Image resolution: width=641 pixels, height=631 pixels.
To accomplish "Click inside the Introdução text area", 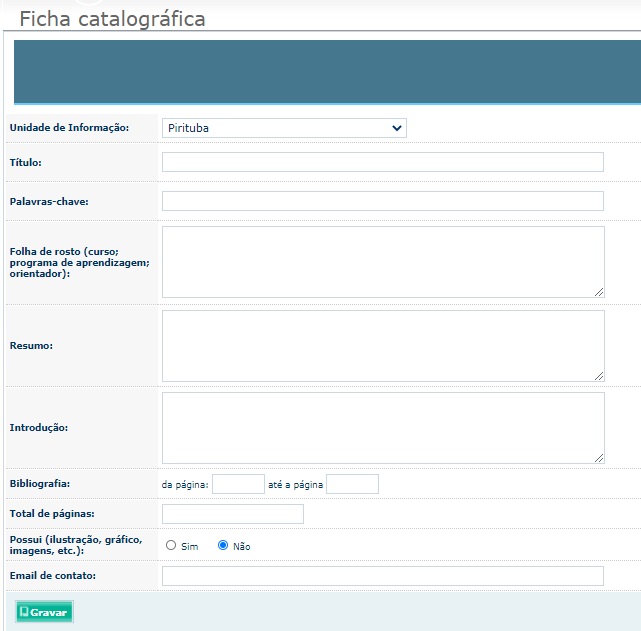I will pos(383,428).
